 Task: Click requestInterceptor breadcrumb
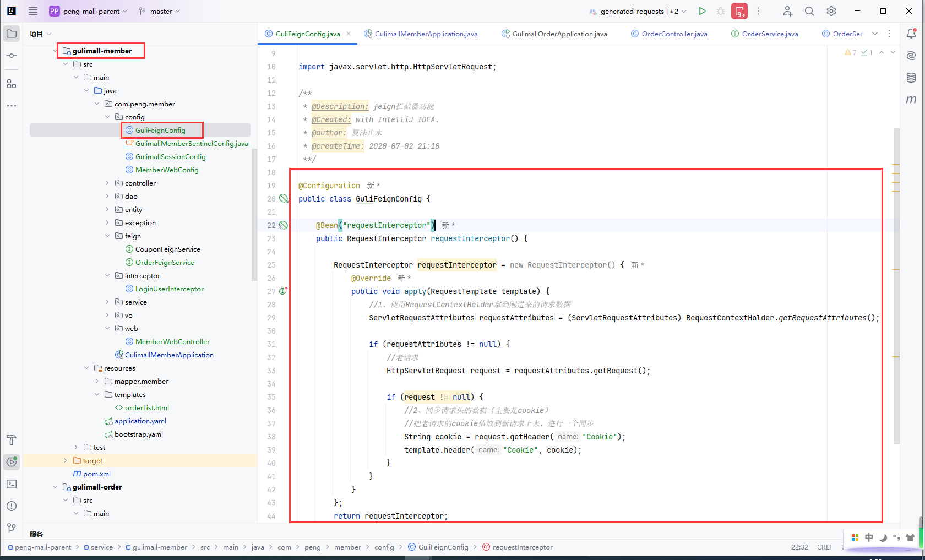[518, 547]
